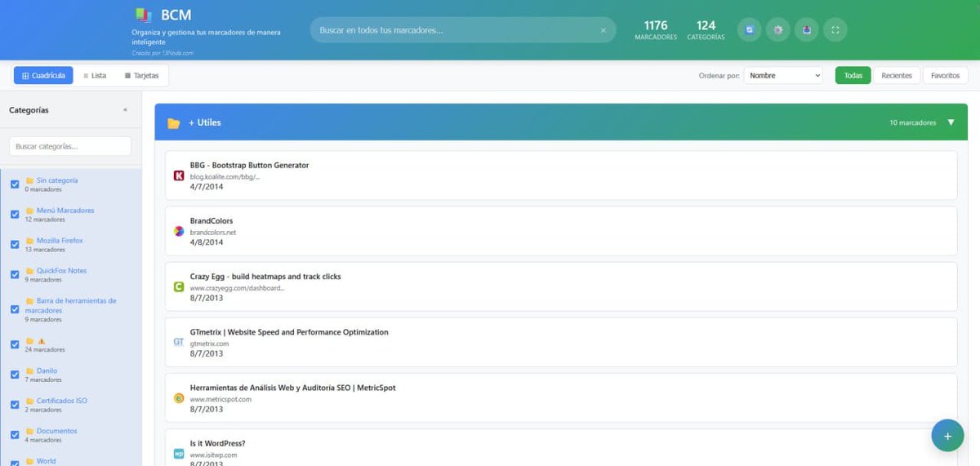Switch to Cuadrícula view
Image resolution: width=980 pixels, height=466 pixels.
click(x=43, y=75)
